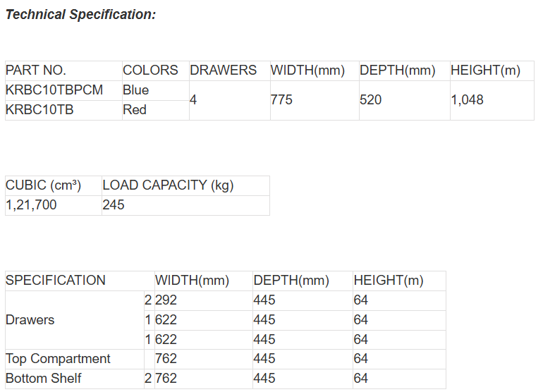Select the Red color cell

(135, 110)
